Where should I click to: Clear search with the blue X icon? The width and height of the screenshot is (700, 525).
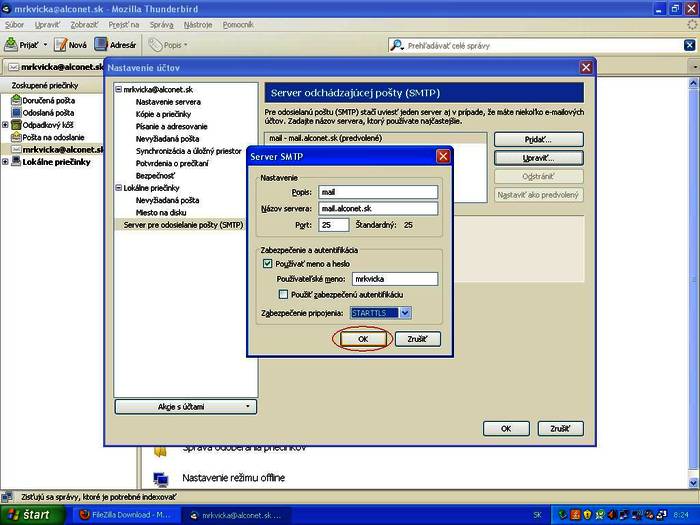(689, 45)
